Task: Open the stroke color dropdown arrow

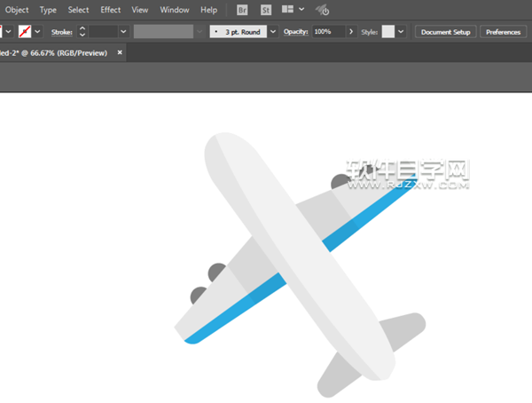Action: (x=37, y=31)
